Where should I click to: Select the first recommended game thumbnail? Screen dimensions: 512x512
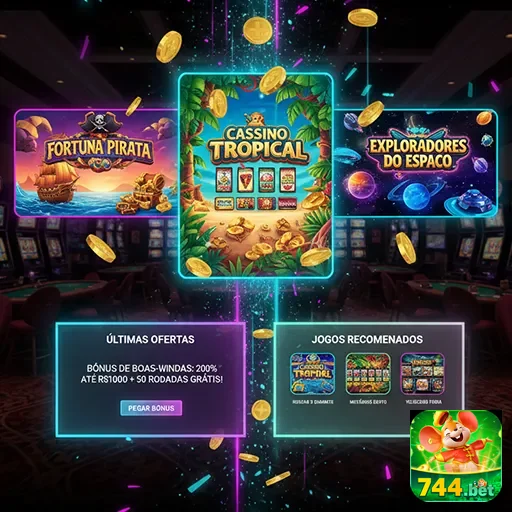coord(313,374)
